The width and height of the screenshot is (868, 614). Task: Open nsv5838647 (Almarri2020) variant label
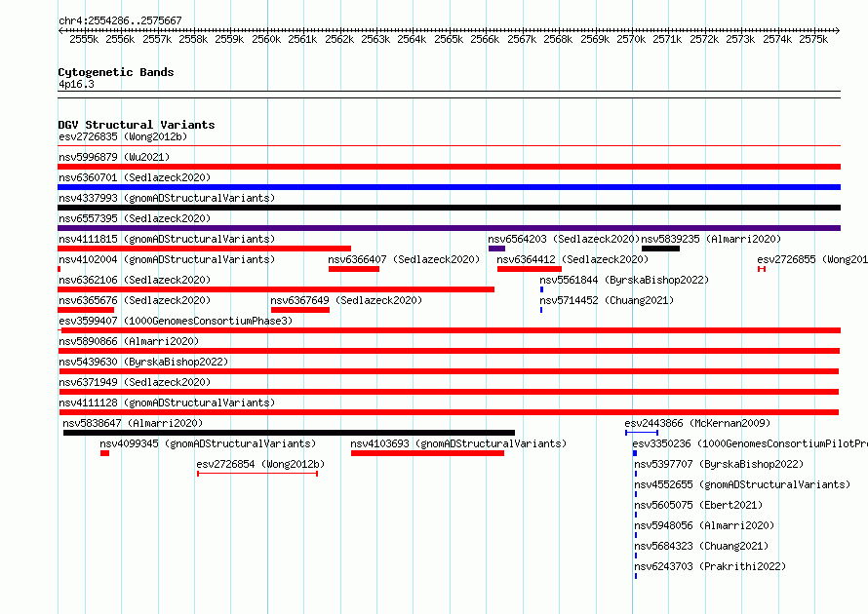point(133,423)
